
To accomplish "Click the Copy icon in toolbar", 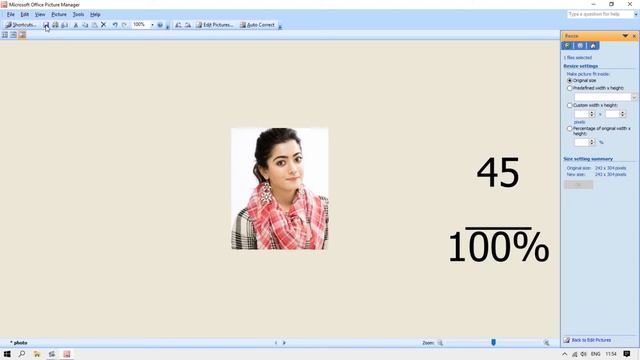I will pyautogui.click(x=85, y=25).
